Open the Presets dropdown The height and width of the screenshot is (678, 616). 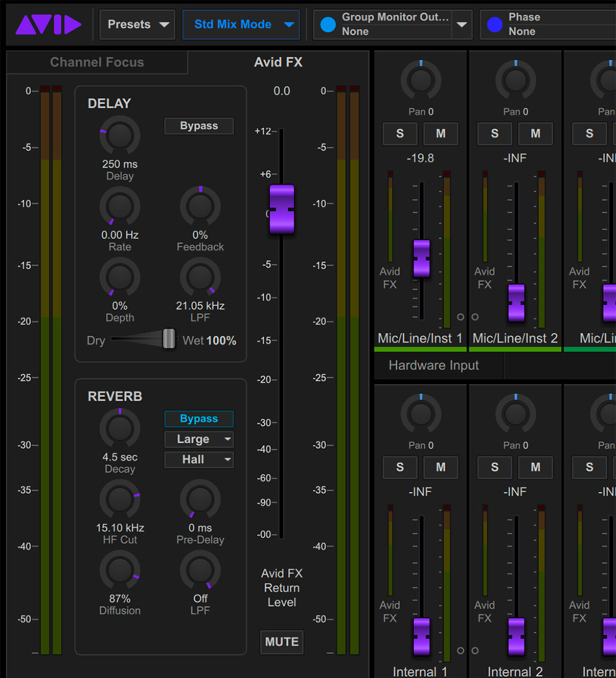(137, 25)
